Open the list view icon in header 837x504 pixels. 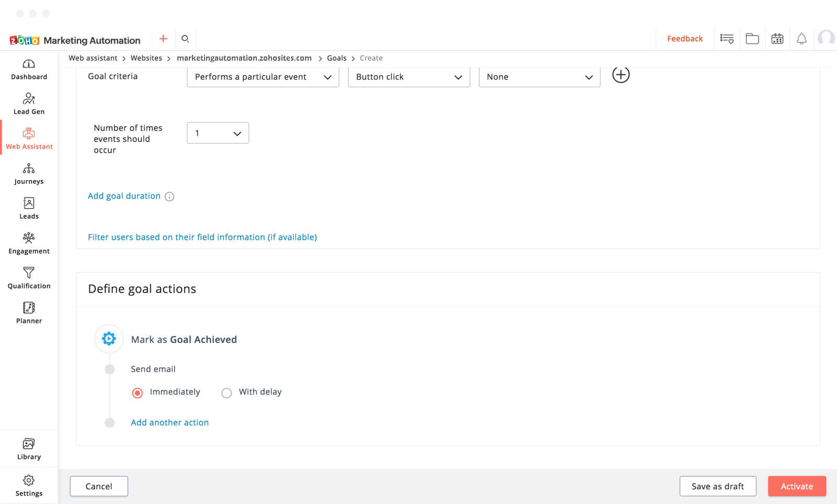pos(727,39)
